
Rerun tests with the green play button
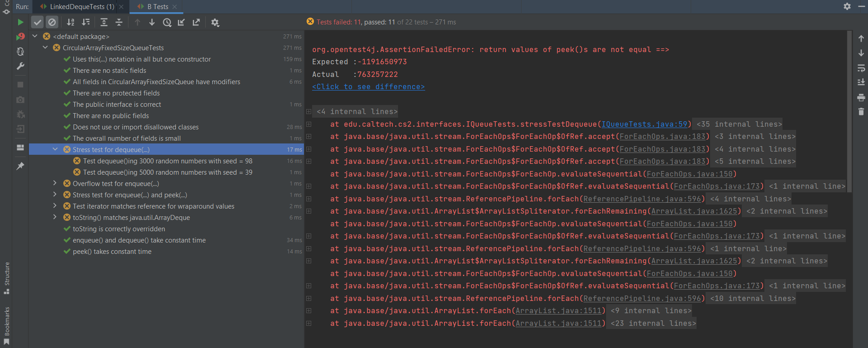click(x=20, y=22)
